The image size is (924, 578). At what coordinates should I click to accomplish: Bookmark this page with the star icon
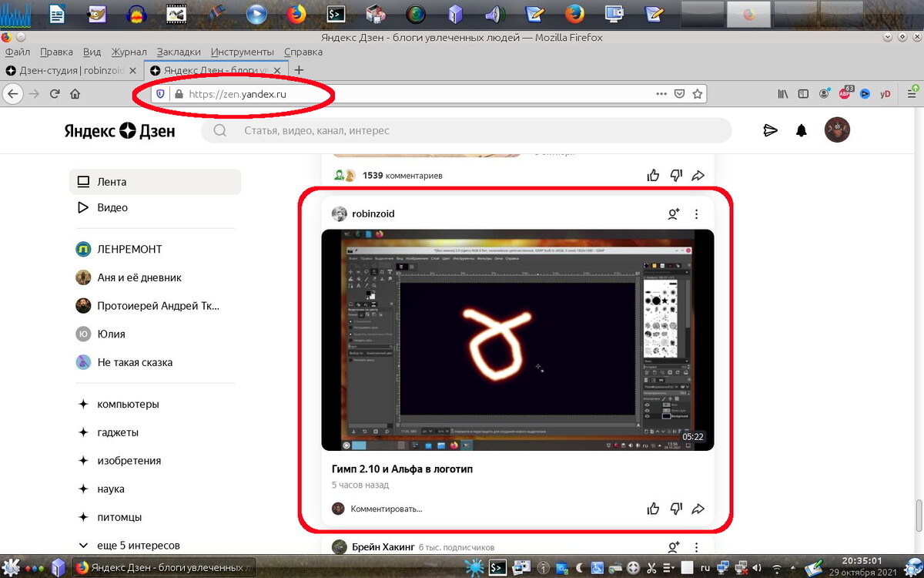click(x=698, y=94)
